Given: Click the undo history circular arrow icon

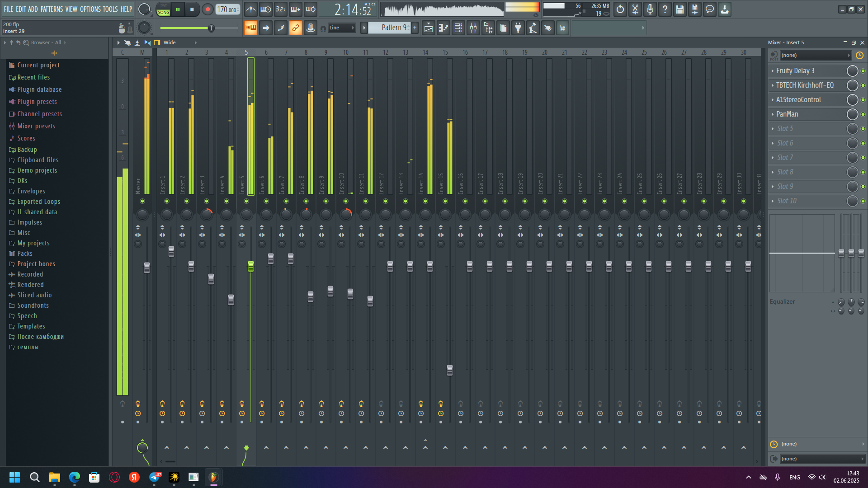Looking at the screenshot, I should 620,9.
